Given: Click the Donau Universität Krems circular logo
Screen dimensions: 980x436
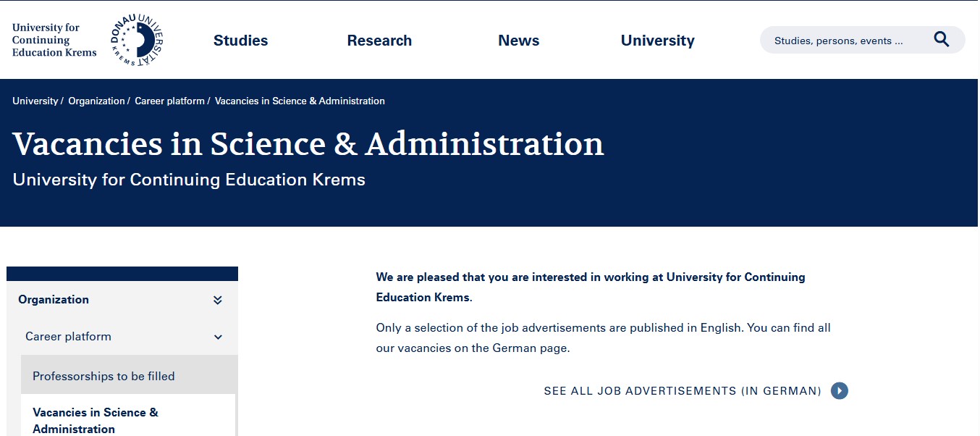Looking at the screenshot, I should (137, 40).
